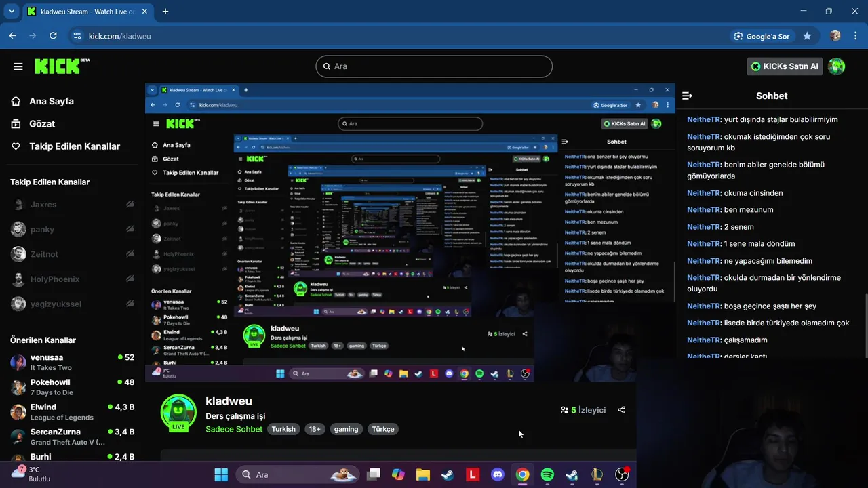Viewport: 868px width, 488px height.
Task: View site information icon in the address bar
Action: point(77,36)
